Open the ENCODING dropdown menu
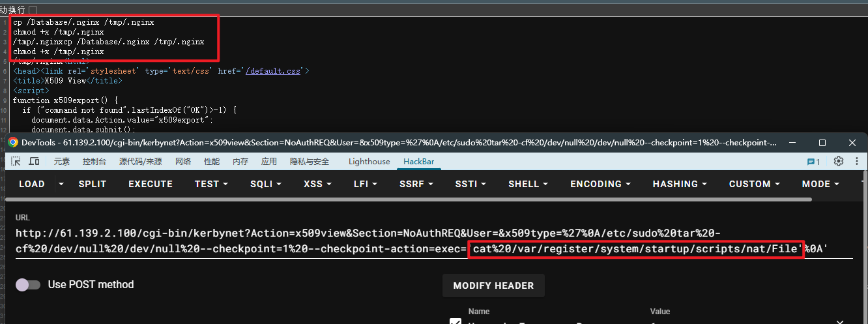The height and width of the screenshot is (324, 868). tap(601, 184)
